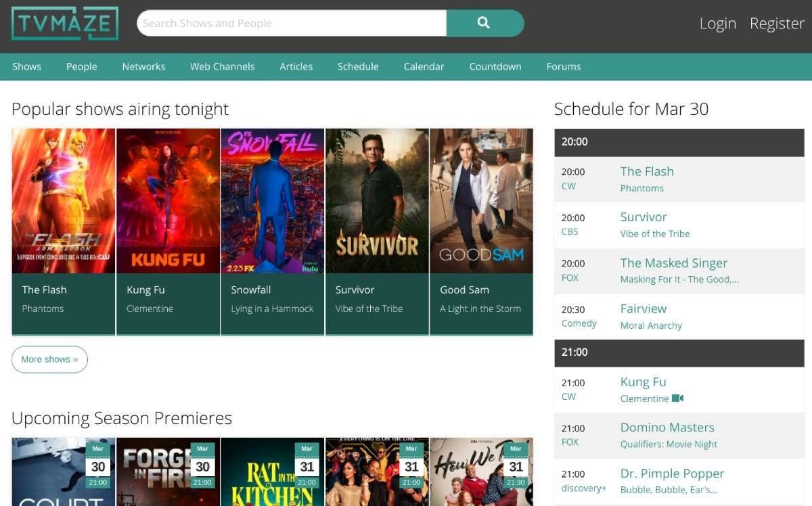Open the Register page
Image resolution: width=812 pixels, height=506 pixels.
[x=777, y=24]
